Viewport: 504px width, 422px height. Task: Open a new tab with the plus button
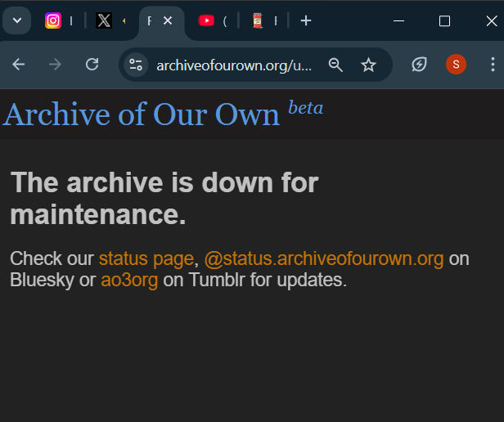click(x=306, y=20)
